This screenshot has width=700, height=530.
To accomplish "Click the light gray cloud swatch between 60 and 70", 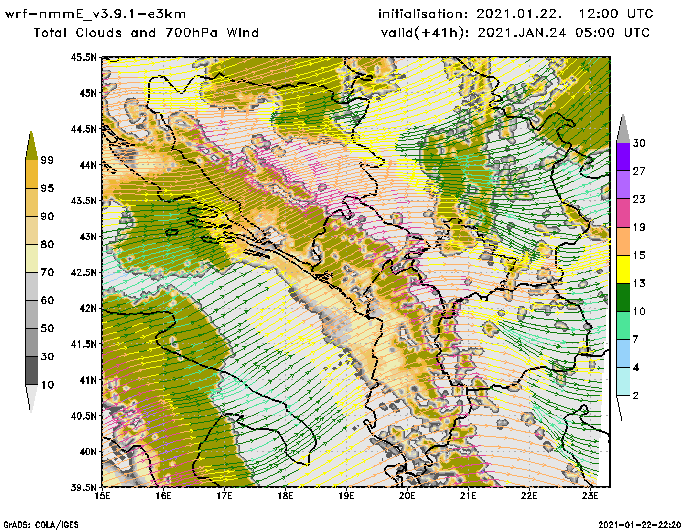I will 31,286.
